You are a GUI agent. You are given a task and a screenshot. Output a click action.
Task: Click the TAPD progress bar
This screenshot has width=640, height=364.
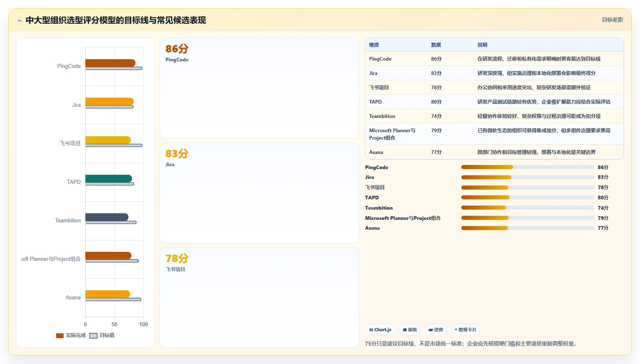[x=528, y=197]
